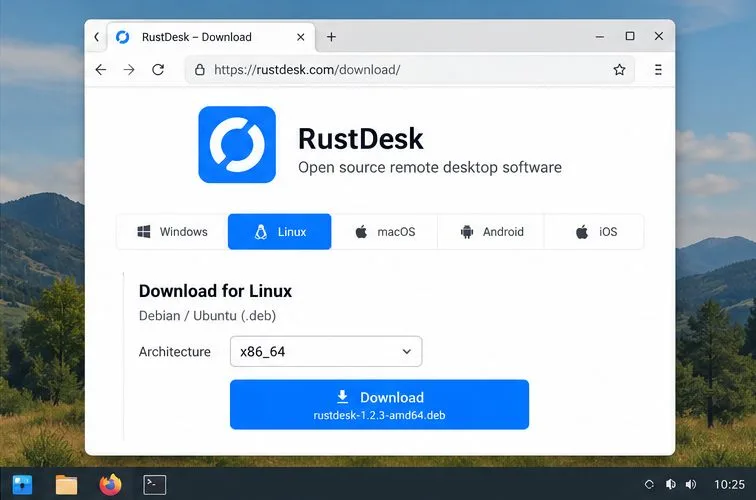The image size is (756, 500).
Task: Click the volume speaker tray icon
Action: (x=691, y=484)
